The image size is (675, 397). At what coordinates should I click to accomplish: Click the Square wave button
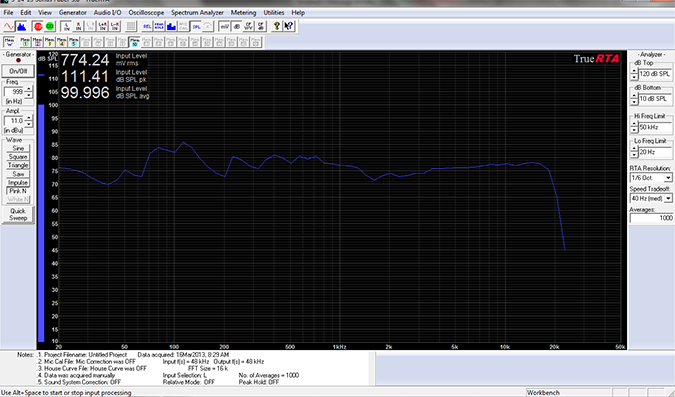(x=18, y=157)
